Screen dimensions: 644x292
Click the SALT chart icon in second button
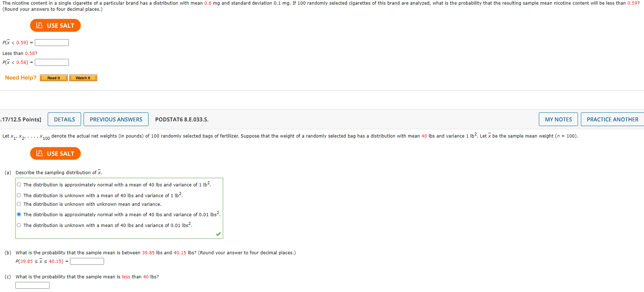[40, 153]
